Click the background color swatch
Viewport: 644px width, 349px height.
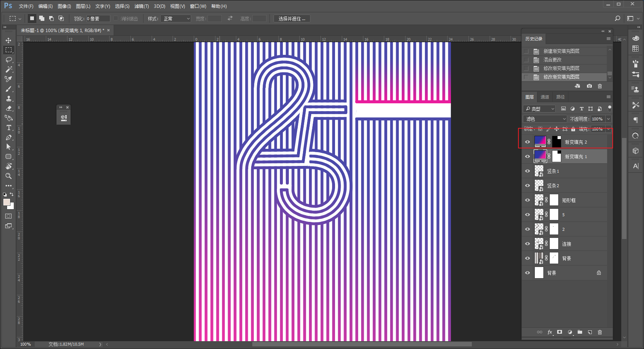coord(12,206)
